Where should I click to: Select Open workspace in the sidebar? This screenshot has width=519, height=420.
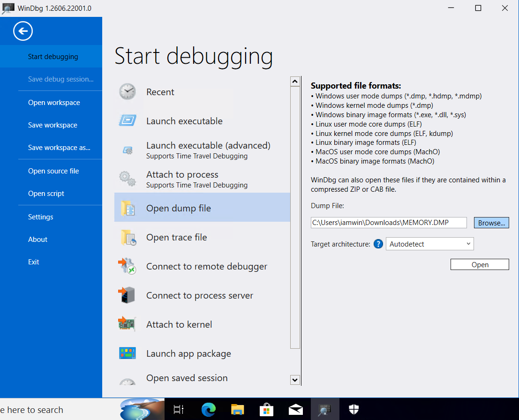click(x=54, y=103)
